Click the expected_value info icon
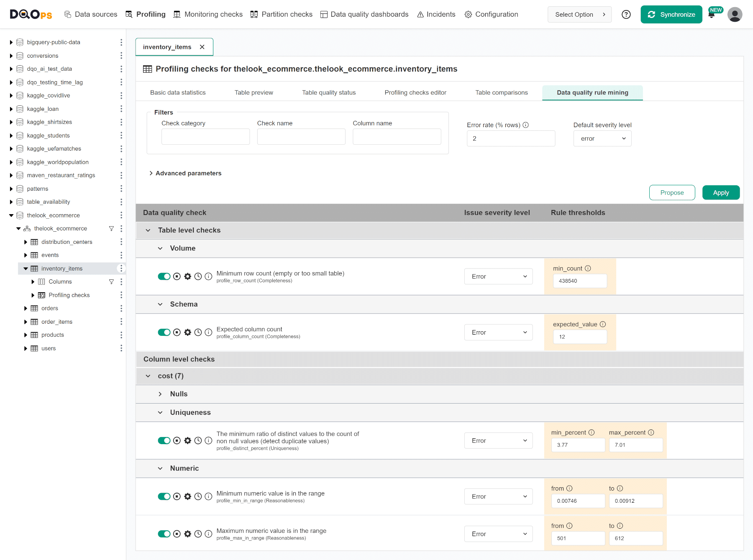The height and width of the screenshot is (560, 753). [x=603, y=324]
